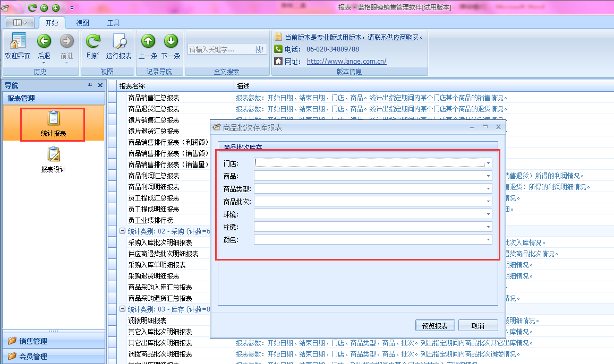Click the 后退 back arrow icon
This screenshot has height=364, width=614.
tap(44, 42)
